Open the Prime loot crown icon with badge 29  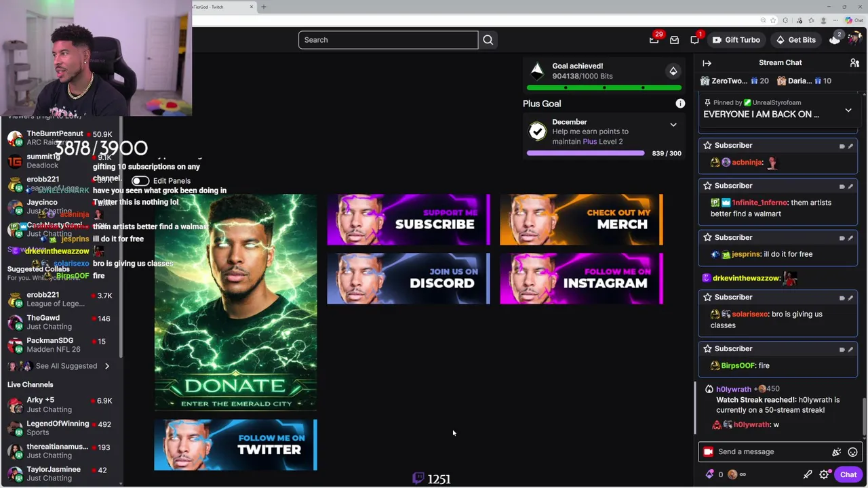click(x=654, y=40)
